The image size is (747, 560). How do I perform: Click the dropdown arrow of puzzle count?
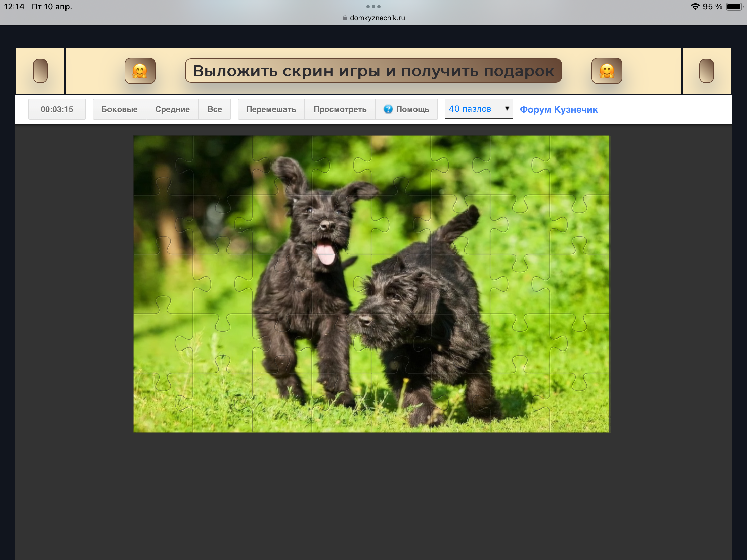tap(507, 109)
